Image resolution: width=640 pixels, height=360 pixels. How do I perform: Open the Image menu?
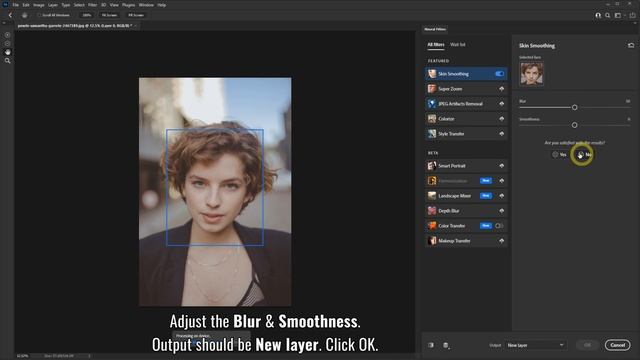(x=39, y=5)
